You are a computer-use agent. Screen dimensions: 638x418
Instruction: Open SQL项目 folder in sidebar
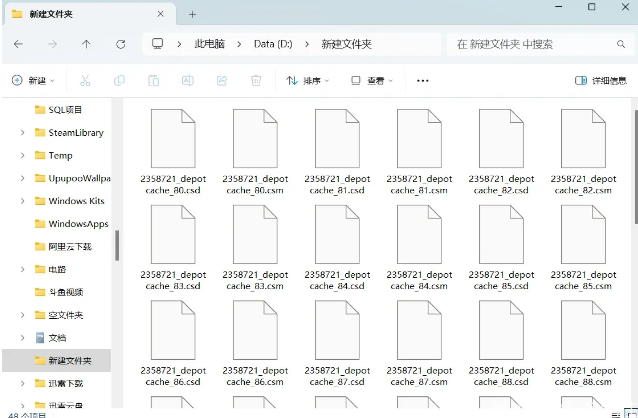[58, 110]
